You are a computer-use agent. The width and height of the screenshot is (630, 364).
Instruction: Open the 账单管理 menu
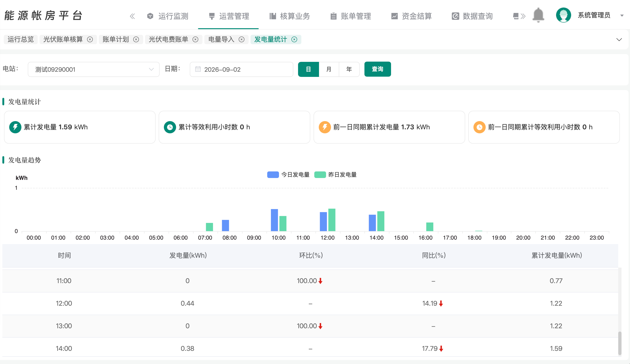pyautogui.click(x=351, y=16)
